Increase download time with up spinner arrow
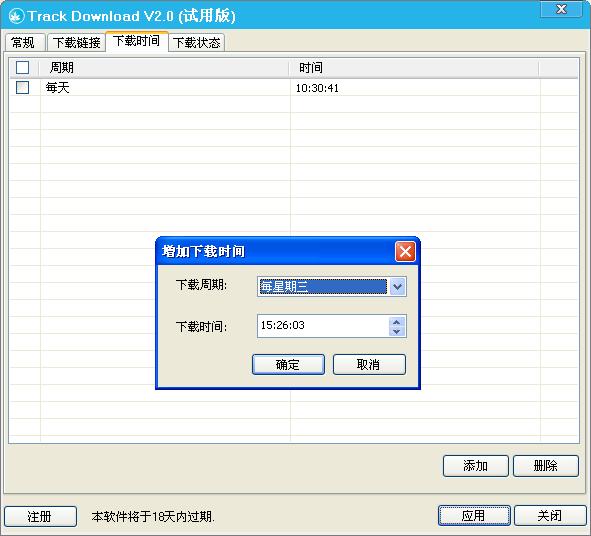 pos(396,322)
